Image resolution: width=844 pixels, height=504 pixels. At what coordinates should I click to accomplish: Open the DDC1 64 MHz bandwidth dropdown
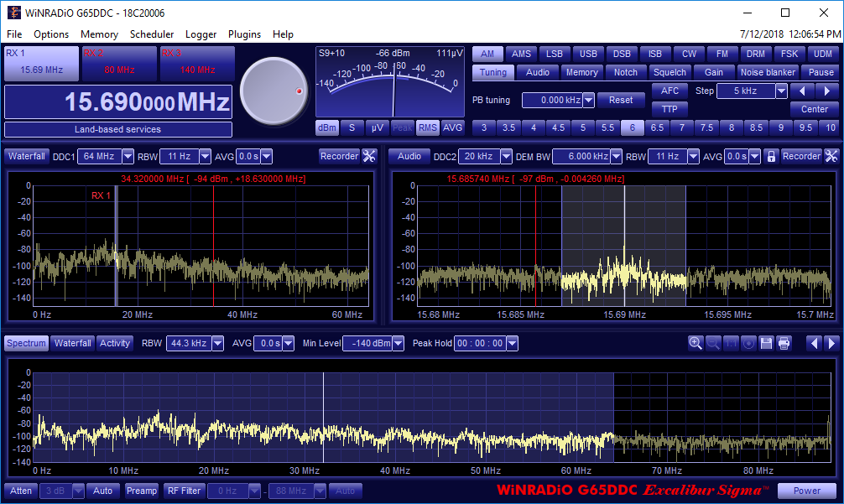128,156
